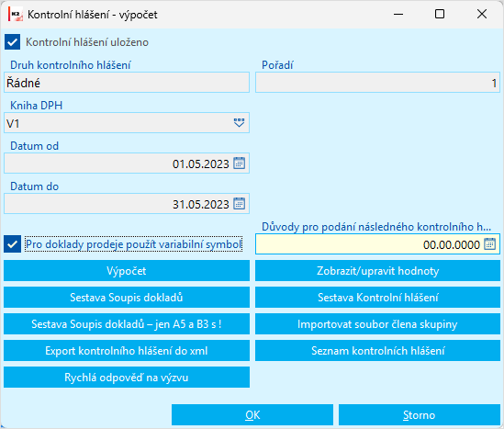Run Sestava Soupis dokladů – jen A5 a B3
504x429 pixels.
pos(127,324)
